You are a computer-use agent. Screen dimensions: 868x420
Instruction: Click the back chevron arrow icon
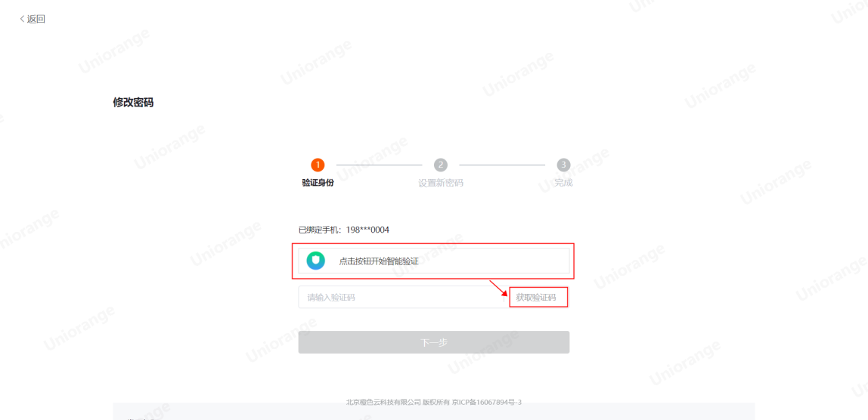tap(22, 19)
